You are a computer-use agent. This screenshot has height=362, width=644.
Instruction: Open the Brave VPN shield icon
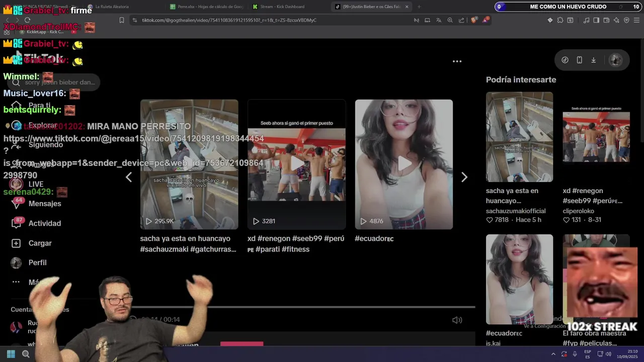pos(626,20)
